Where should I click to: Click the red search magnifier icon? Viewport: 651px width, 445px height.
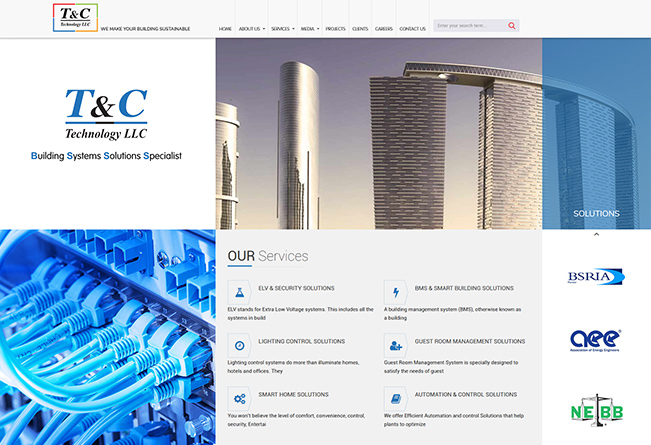coord(512,26)
